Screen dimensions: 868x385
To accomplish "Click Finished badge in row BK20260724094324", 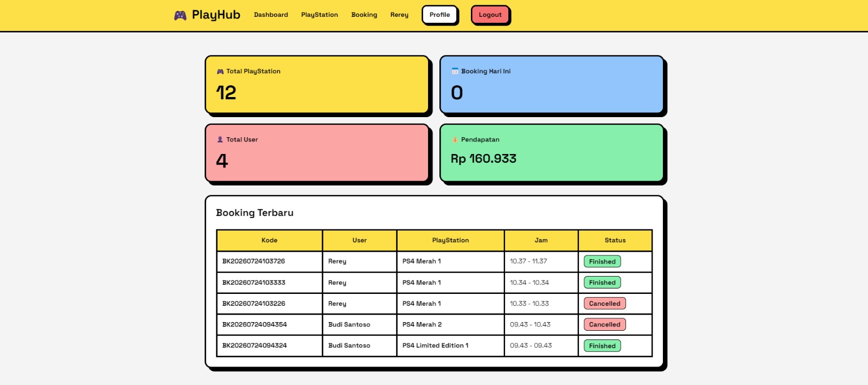I will point(602,345).
